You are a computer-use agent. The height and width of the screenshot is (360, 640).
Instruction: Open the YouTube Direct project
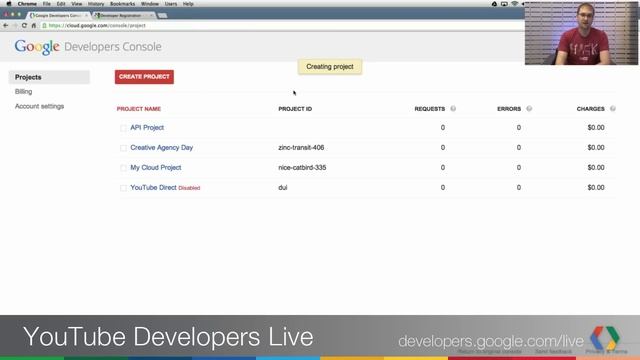click(153, 187)
